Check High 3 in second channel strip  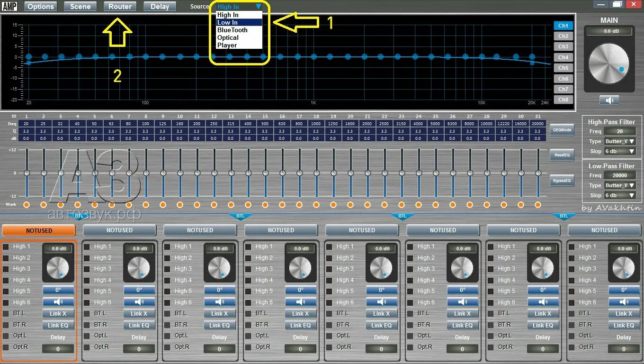pyautogui.click(x=87, y=269)
